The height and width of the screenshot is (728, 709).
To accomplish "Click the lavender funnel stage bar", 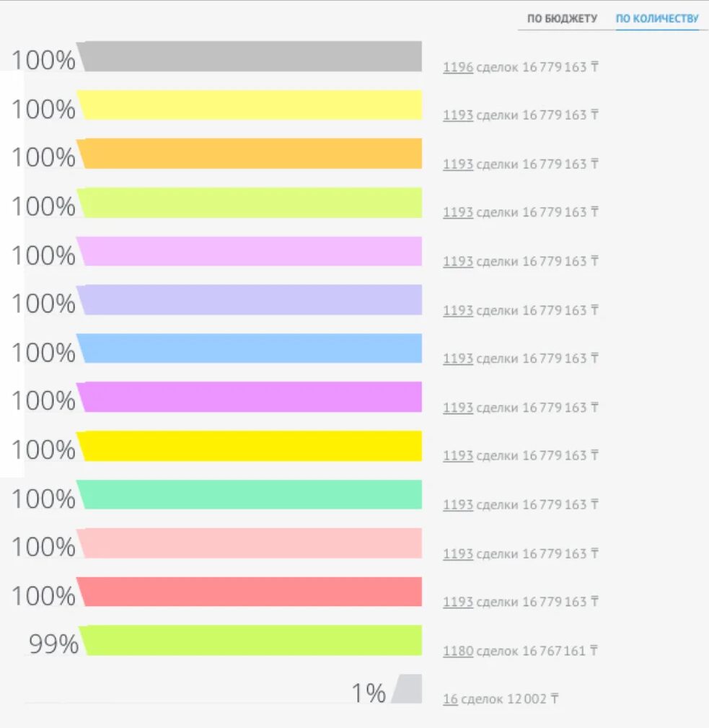I will [251, 300].
